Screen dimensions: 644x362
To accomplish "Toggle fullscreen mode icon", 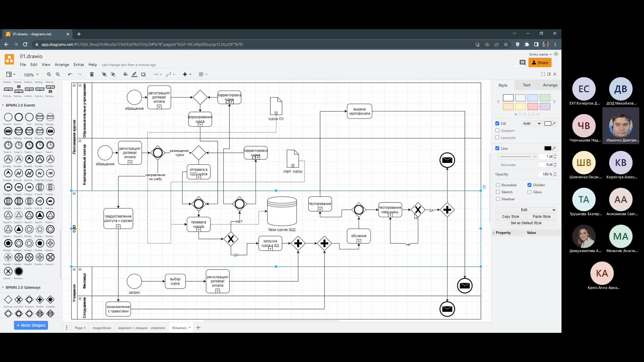I will pyautogui.click(x=543, y=74).
